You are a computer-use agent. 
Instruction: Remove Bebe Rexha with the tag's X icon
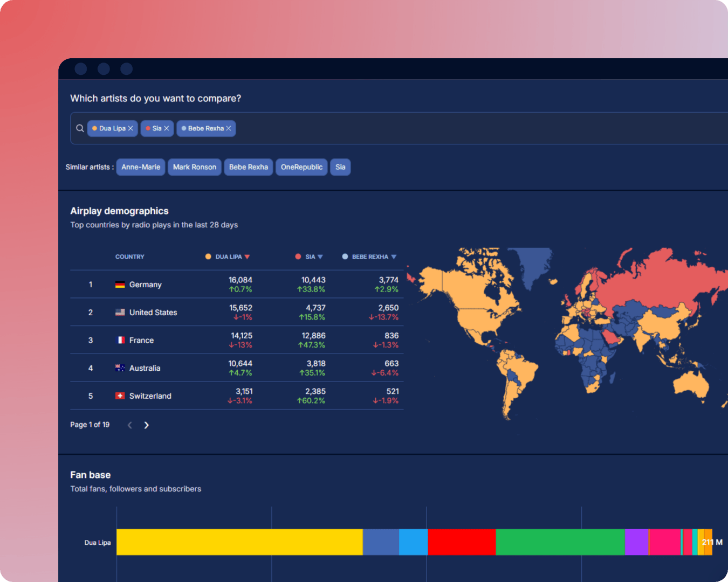point(229,128)
